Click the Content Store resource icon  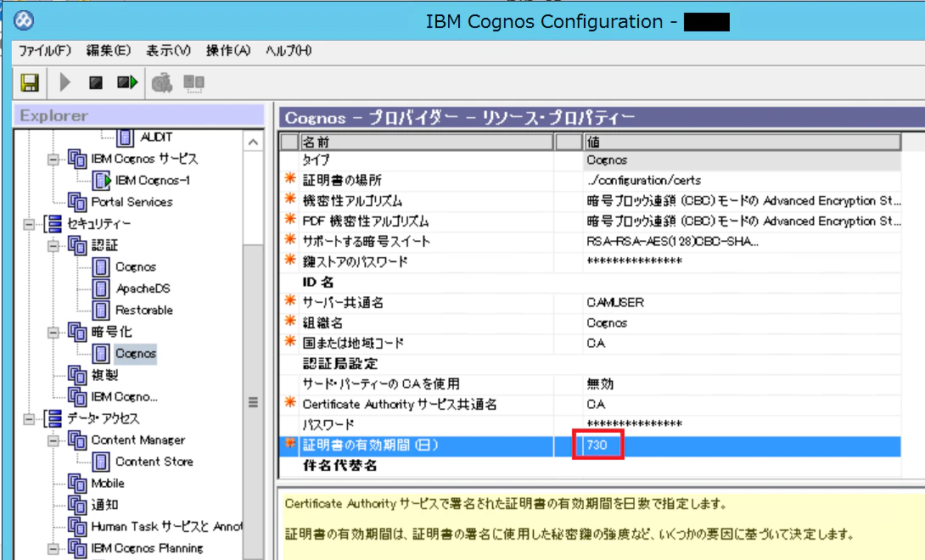point(101,462)
